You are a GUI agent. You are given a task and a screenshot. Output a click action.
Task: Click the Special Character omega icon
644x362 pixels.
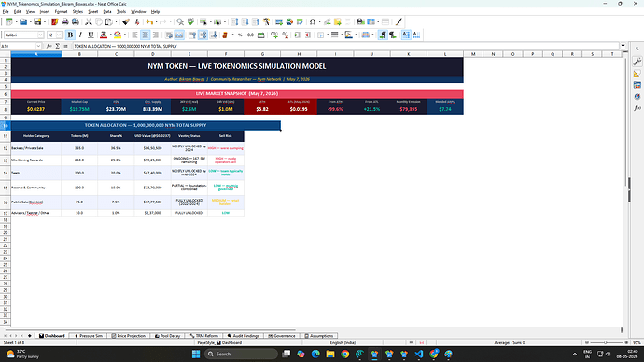point(313,21)
